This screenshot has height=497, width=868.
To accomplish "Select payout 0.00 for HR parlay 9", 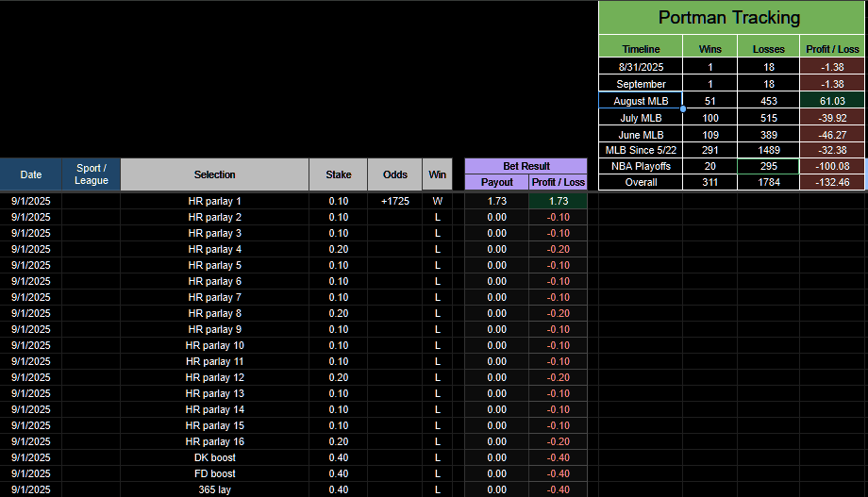I will pyautogui.click(x=496, y=329).
